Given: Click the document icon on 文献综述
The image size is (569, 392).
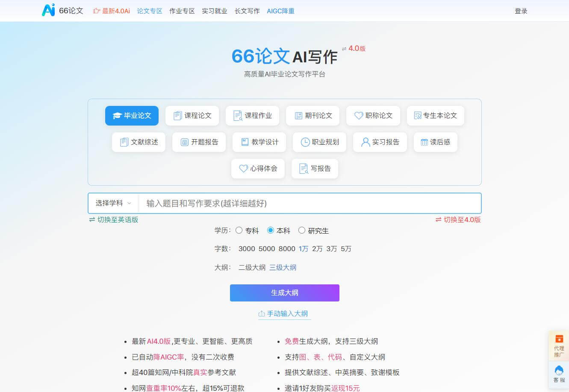Looking at the screenshot, I should (124, 142).
